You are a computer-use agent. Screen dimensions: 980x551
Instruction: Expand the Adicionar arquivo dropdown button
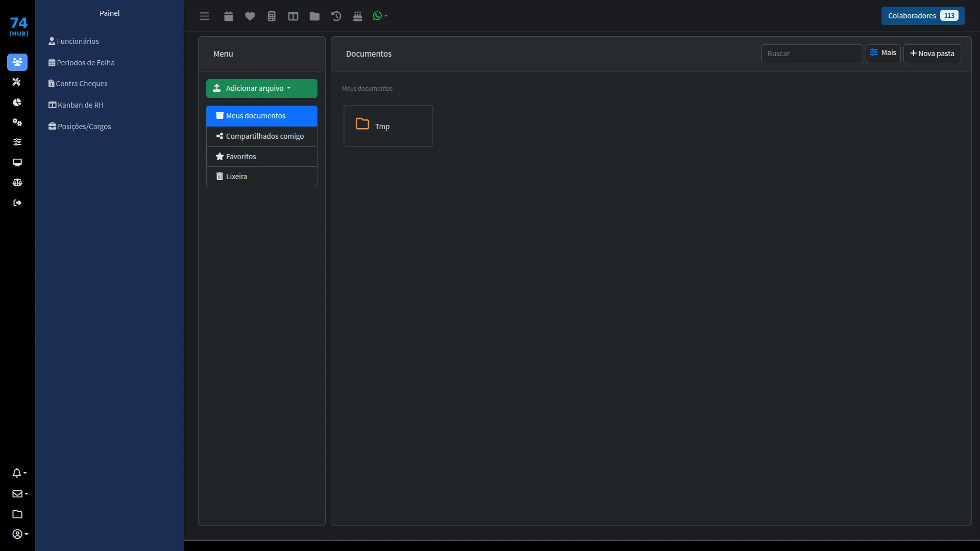262,88
